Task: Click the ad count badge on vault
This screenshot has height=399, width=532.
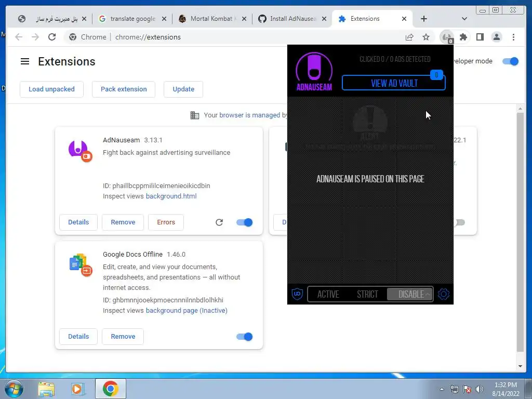Action: point(436,75)
